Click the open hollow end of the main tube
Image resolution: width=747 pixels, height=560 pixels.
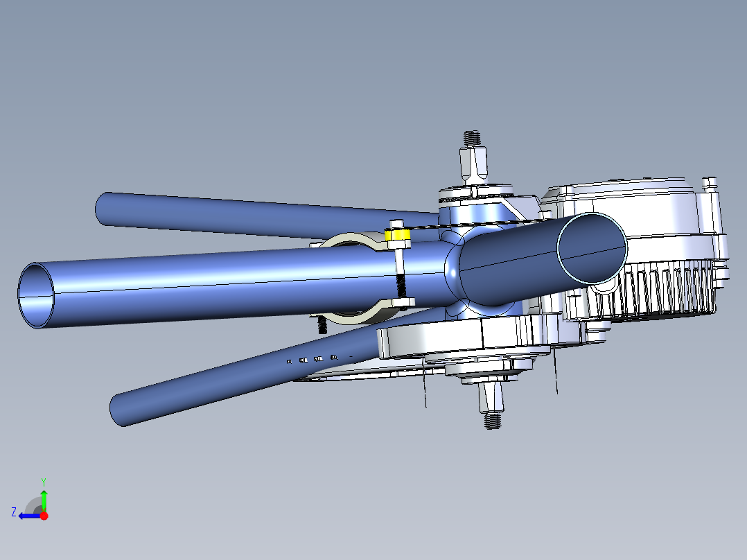pyautogui.click(x=35, y=295)
